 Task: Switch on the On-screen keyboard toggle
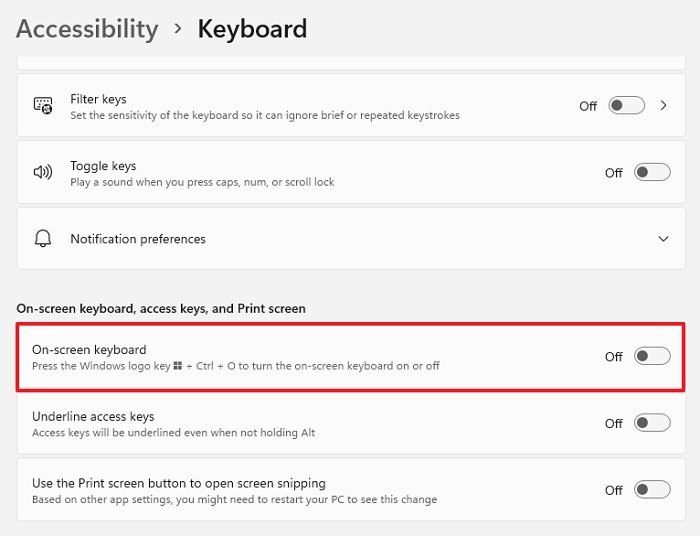click(652, 356)
